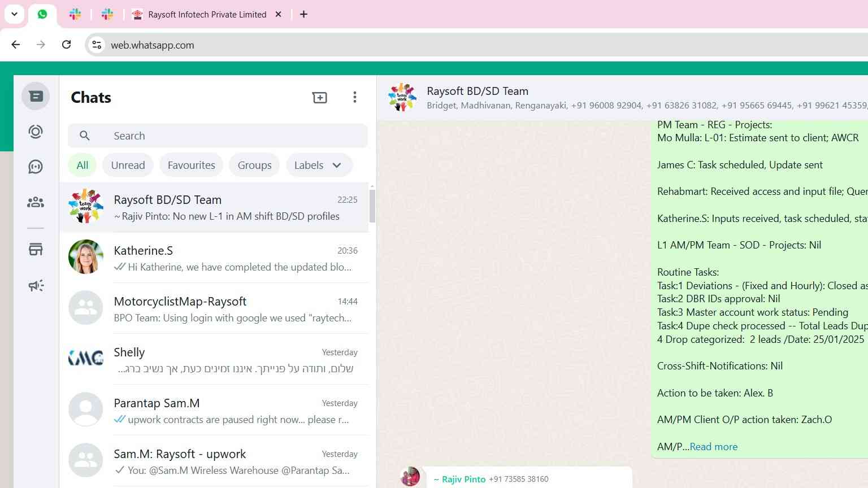
Task: Select the Unread chat filter
Action: click(x=128, y=165)
